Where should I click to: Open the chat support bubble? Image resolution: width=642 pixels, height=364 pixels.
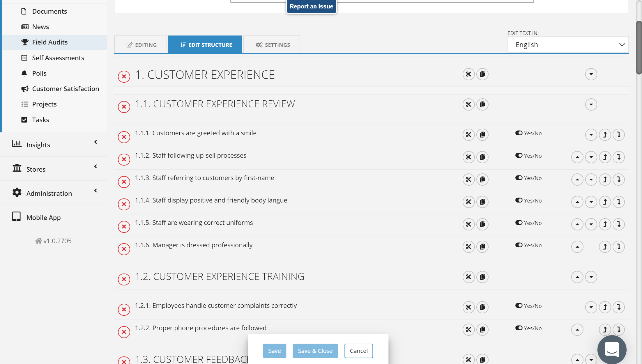612,349
